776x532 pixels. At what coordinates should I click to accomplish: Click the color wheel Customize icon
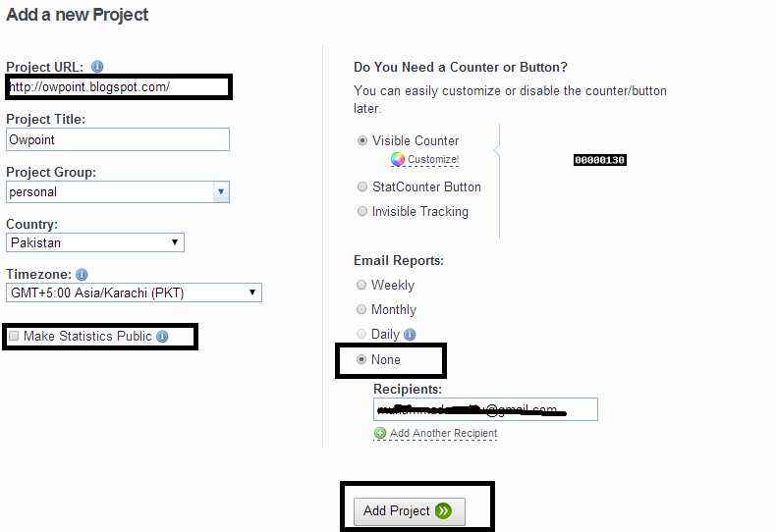click(x=398, y=159)
